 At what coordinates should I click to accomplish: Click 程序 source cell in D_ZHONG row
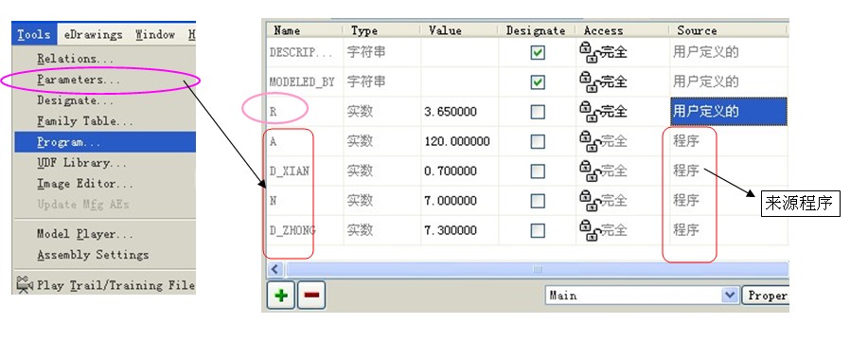686,230
